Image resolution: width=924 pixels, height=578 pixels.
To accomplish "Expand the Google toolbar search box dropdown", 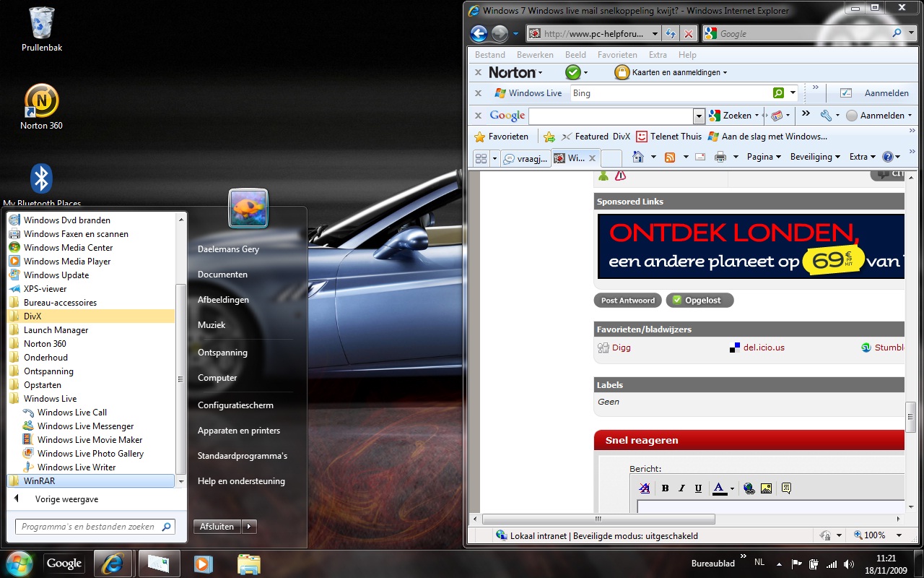I will point(699,116).
